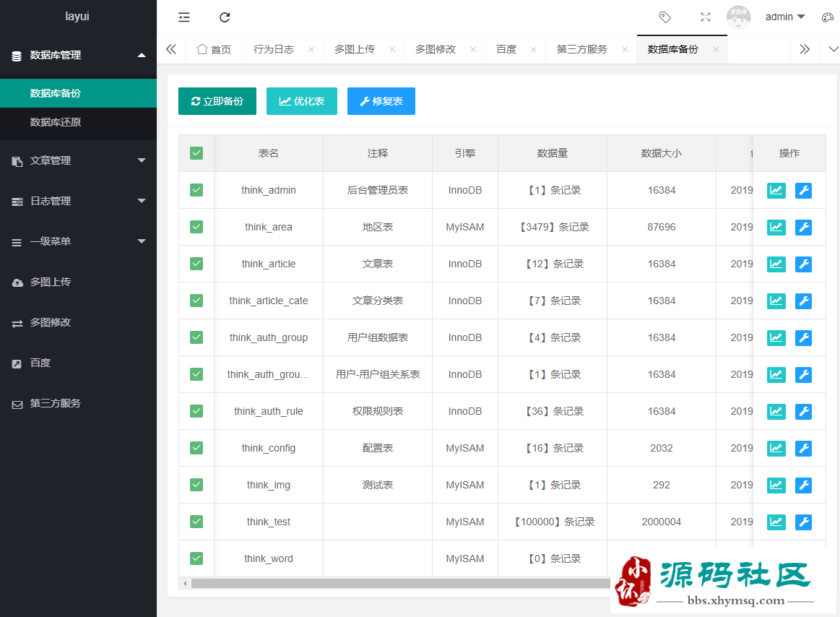The image size is (840, 617).
Task: Click the 修复表 button
Action: [x=381, y=101]
